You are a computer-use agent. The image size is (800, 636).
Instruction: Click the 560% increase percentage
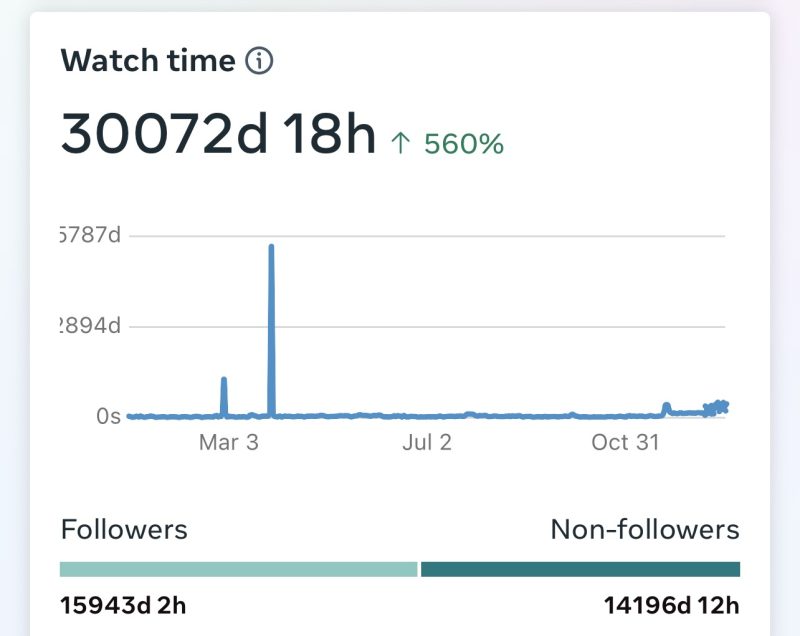tap(463, 144)
